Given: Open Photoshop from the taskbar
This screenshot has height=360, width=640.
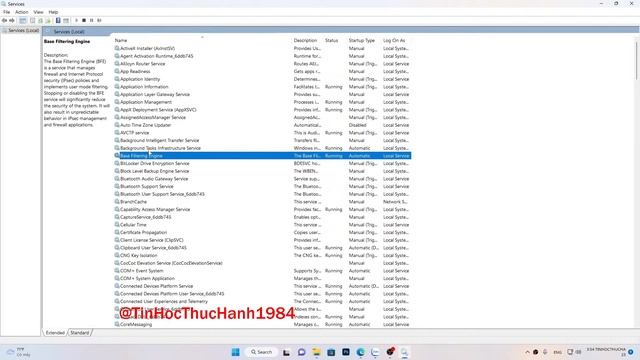Looking at the screenshot, I should (x=346, y=352).
